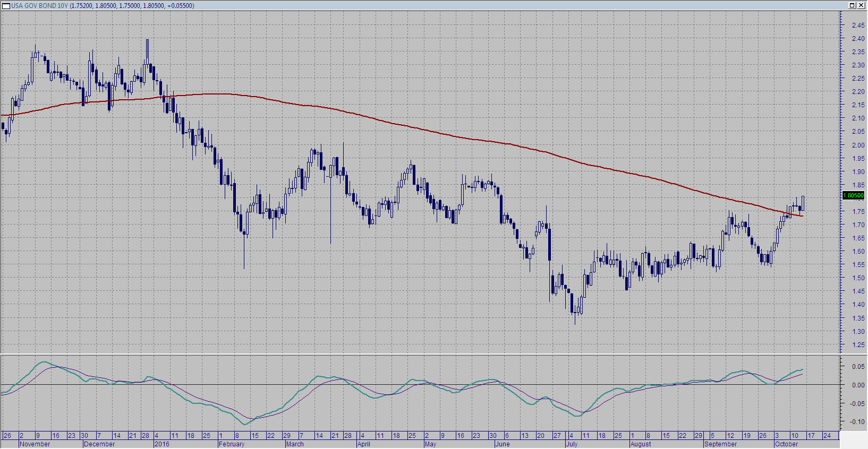The image size is (868, 449).
Task: Click the 2.00 level on price axis
Action: pyautogui.click(x=858, y=145)
